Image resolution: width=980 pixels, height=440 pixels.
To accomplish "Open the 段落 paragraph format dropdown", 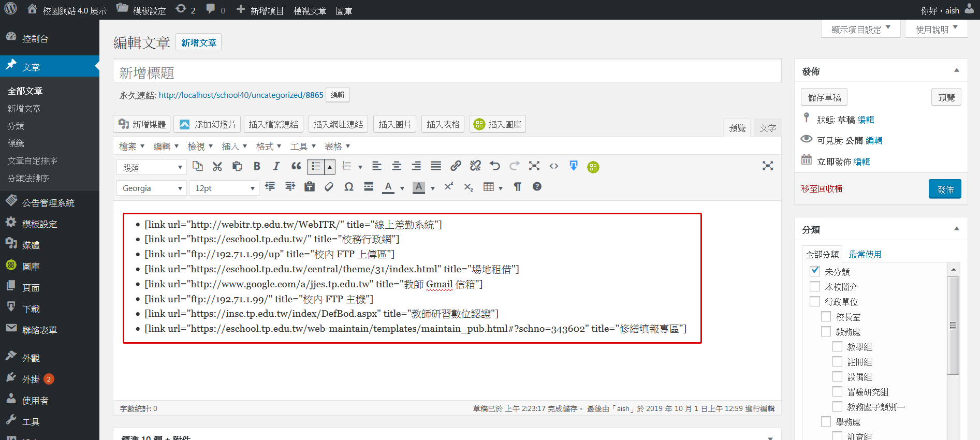I will tap(152, 167).
